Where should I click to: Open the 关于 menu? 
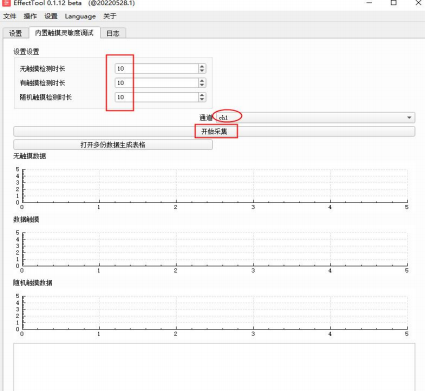[x=110, y=16]
